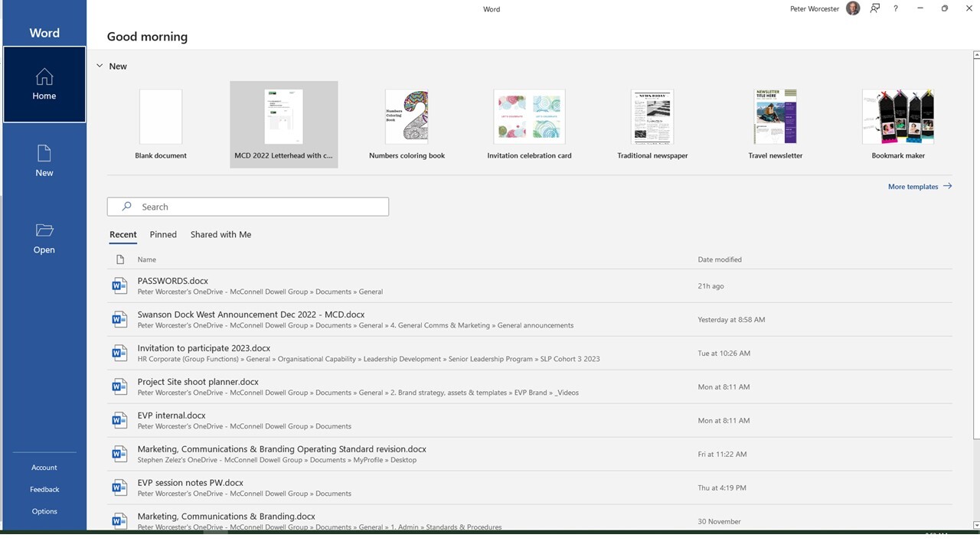Click 'Yesterday at 8:58 AM' date entry
This screenshot has width=980, height=551.
(x=731, y=320)
